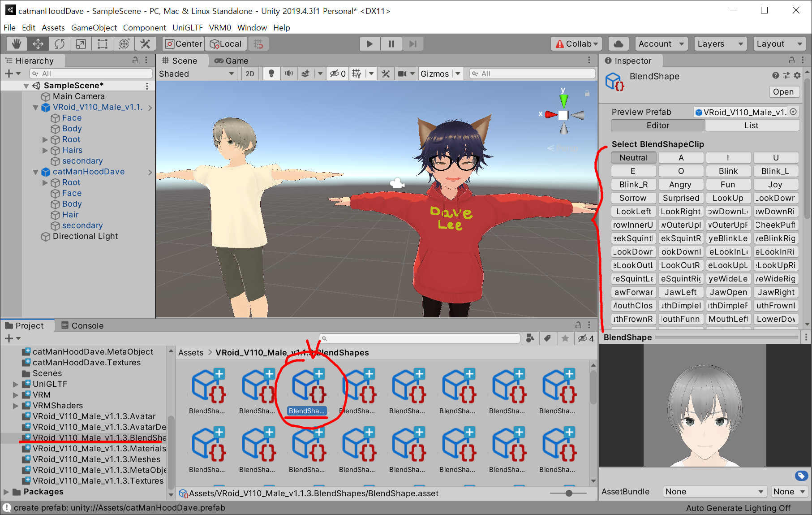Select the JawOpen BlendShapeClip
812x515 pixels.
click(728, 292)
